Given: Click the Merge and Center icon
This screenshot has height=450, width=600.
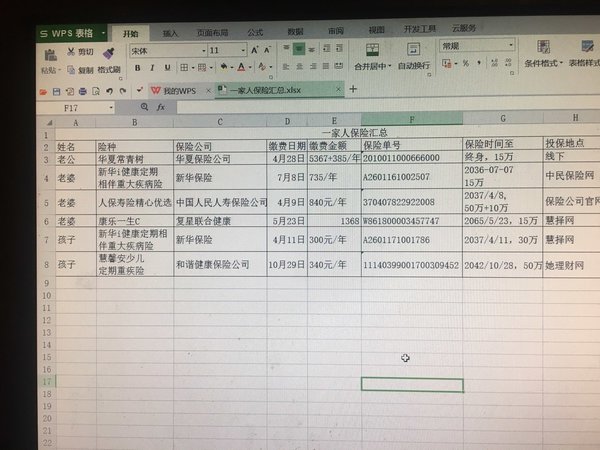Looking at the screenshot, I should coord(372,50).
